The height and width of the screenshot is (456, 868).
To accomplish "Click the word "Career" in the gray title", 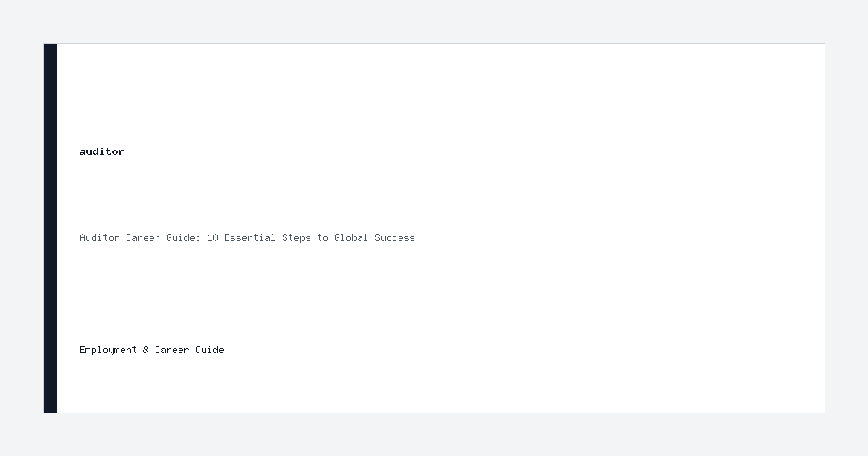I will [143, 237].
